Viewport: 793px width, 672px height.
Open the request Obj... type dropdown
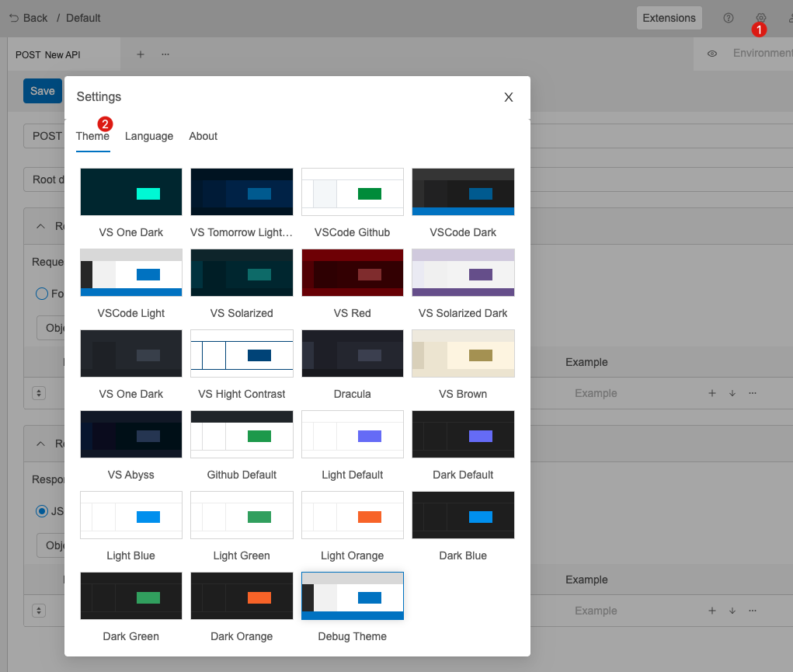pyautogui.click(x=50, y=328)
